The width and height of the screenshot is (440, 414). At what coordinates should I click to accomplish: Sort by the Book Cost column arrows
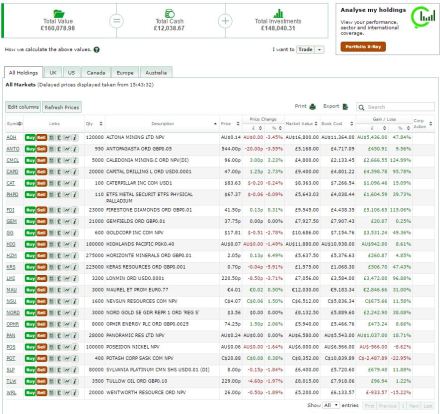click(352, 124)
